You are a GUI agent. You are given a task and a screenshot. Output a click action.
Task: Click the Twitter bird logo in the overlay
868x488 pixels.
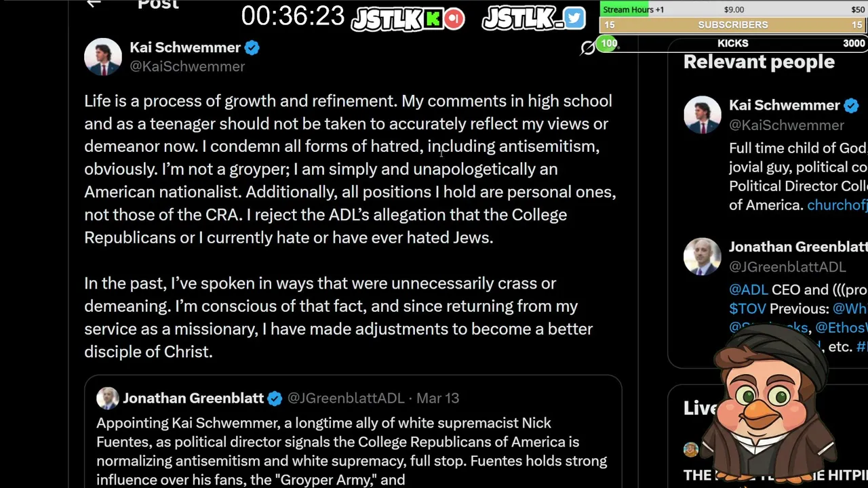[574, 18]
